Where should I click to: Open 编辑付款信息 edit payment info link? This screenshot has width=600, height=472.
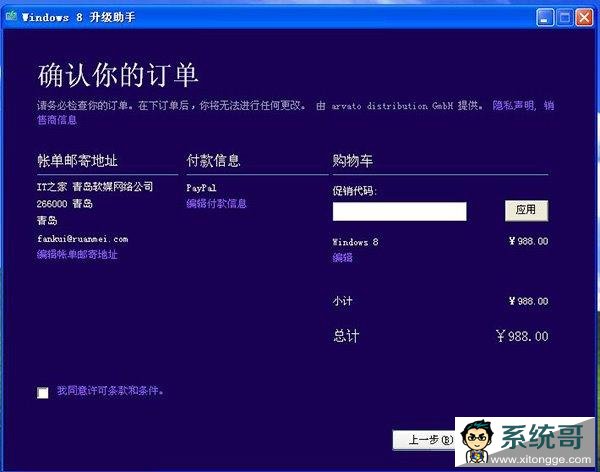216,203
